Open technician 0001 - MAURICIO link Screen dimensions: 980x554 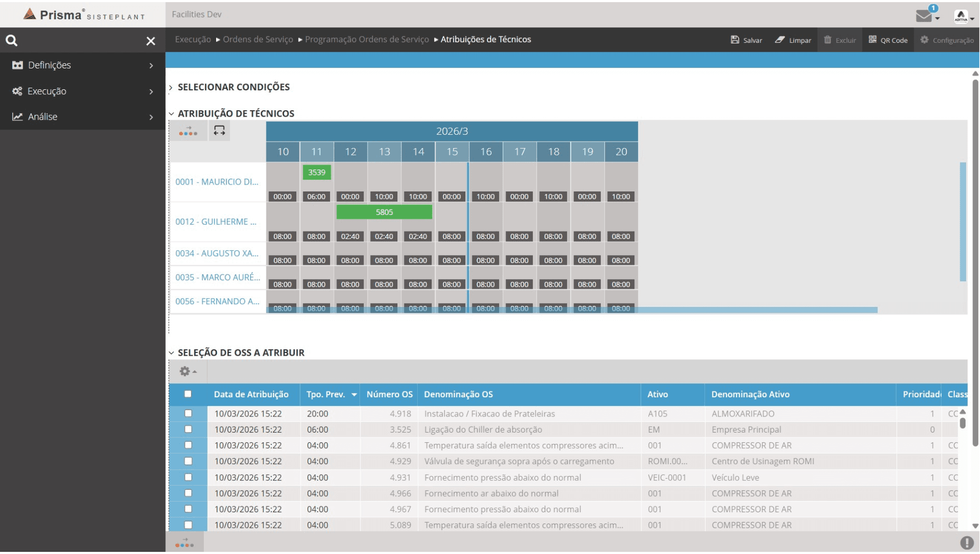[x=217, y=182]
